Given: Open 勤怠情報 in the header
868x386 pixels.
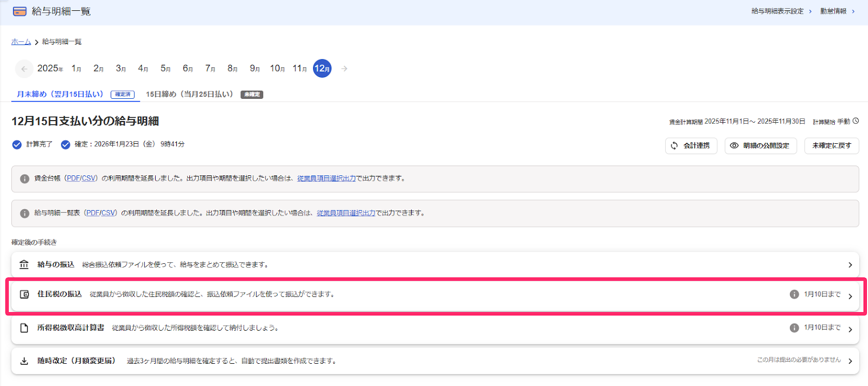Looking at the screenshot, I should pos(837,11).
